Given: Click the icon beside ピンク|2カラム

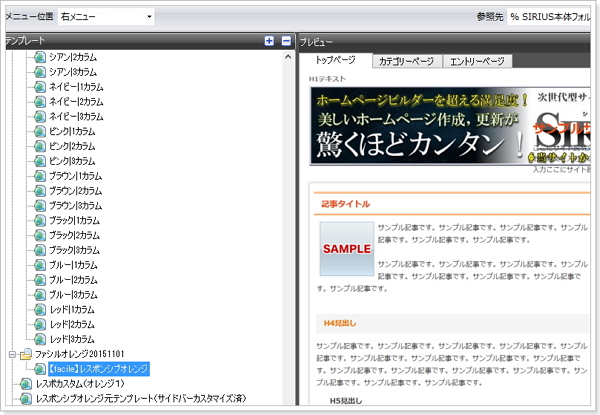Looking at the screenshot, I should (x=40, y=146).
